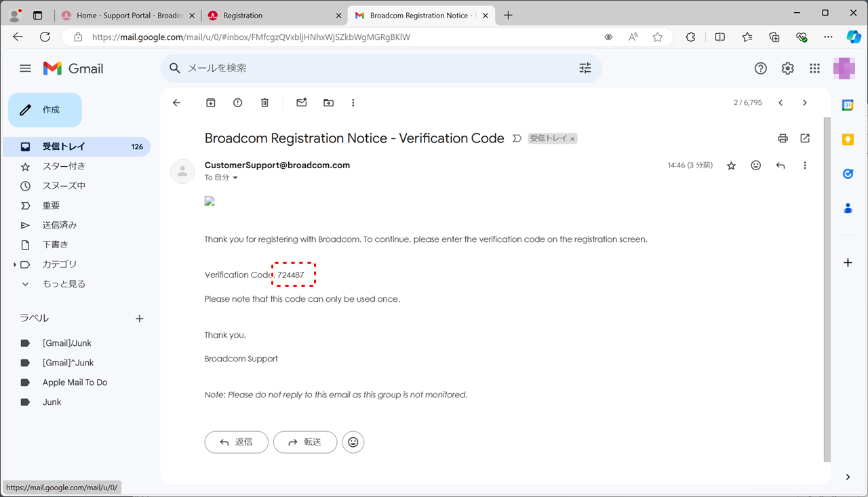Click the 転送 forward button
868x497 pixels.
pos(304,442)
